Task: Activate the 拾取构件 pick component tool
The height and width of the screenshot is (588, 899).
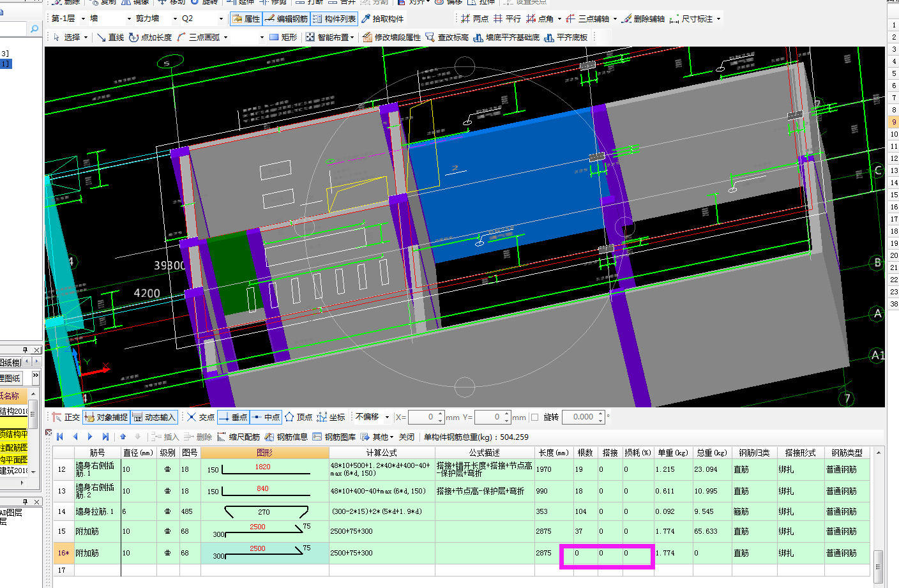Action: point(382,19)
